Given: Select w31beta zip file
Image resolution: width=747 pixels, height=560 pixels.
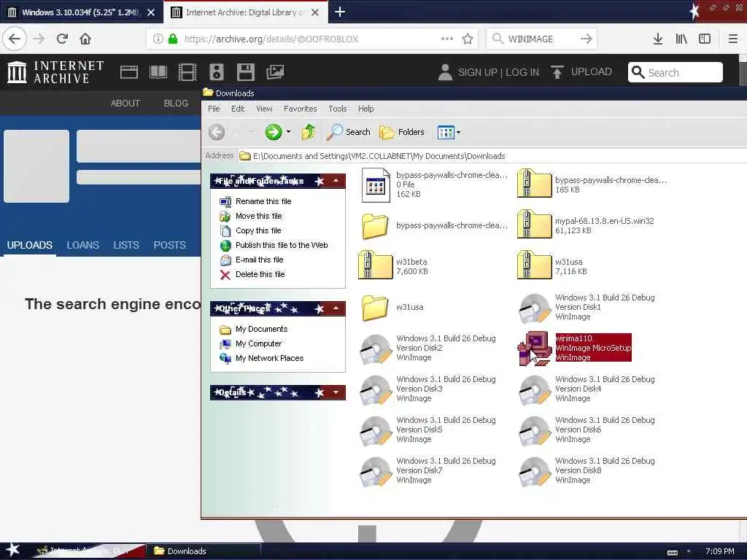Looking at the screenshot, I should point(393,266).
